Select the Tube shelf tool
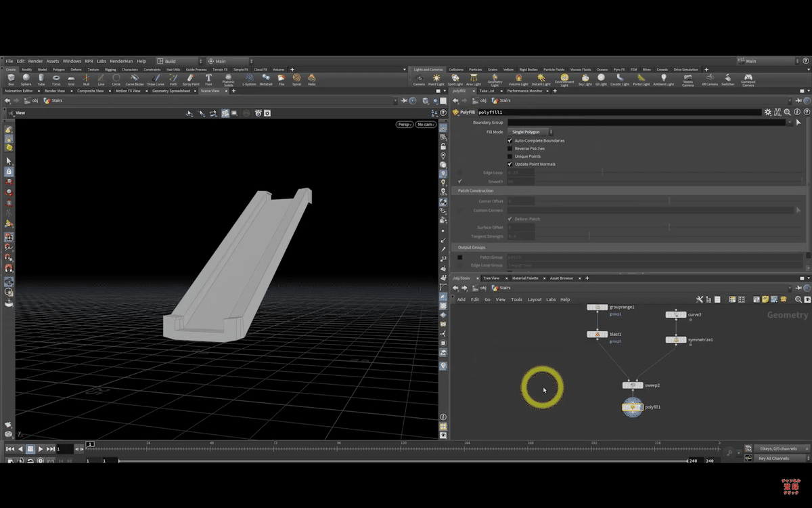The height and width of the screenshot is (508, 812). [41, 79]
